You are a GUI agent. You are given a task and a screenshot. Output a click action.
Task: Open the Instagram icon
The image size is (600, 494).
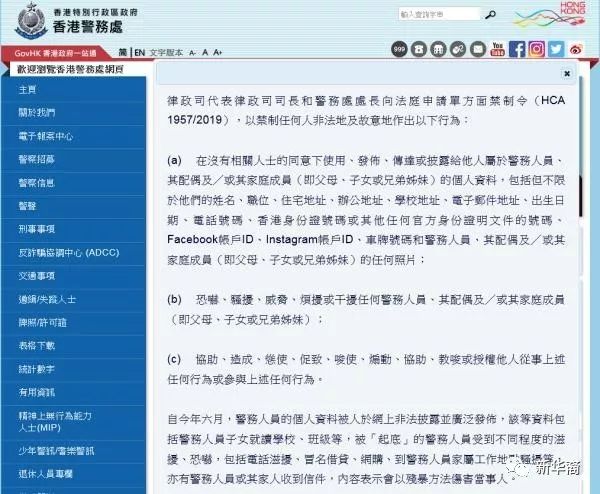pyautogui.click(x=537, y=49)
